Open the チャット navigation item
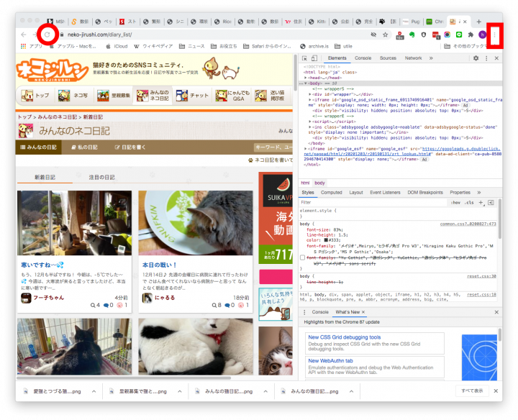 pos(192,96)
